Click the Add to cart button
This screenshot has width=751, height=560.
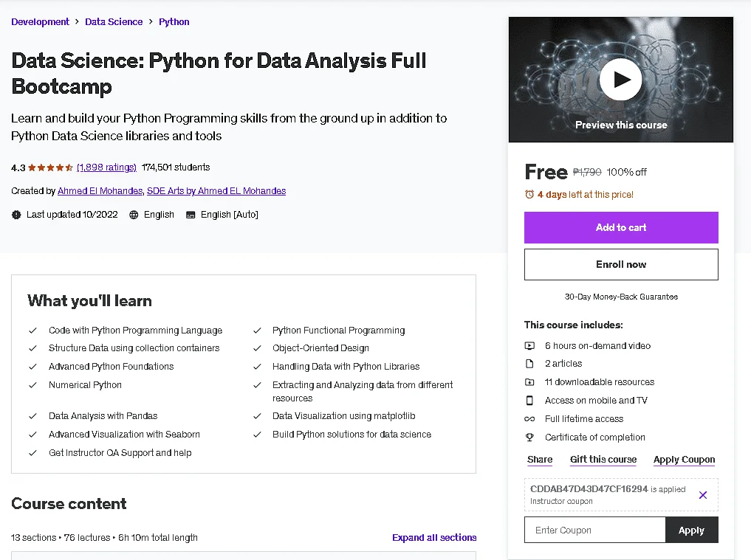click(621, 227)
